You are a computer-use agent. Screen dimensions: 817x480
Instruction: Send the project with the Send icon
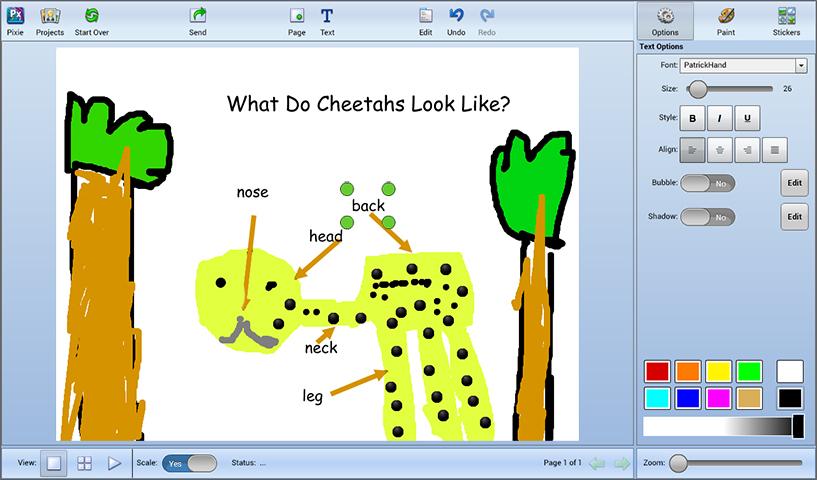(198, 16)
